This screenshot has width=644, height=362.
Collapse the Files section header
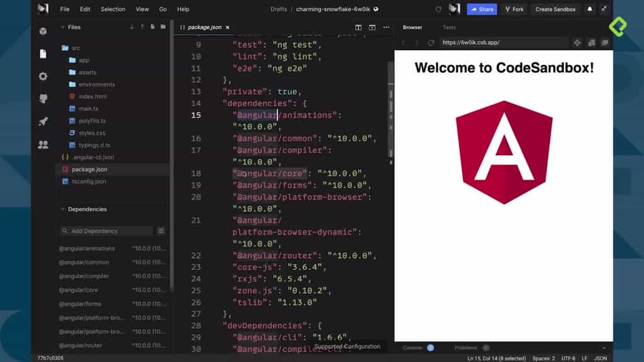[70, 28]
